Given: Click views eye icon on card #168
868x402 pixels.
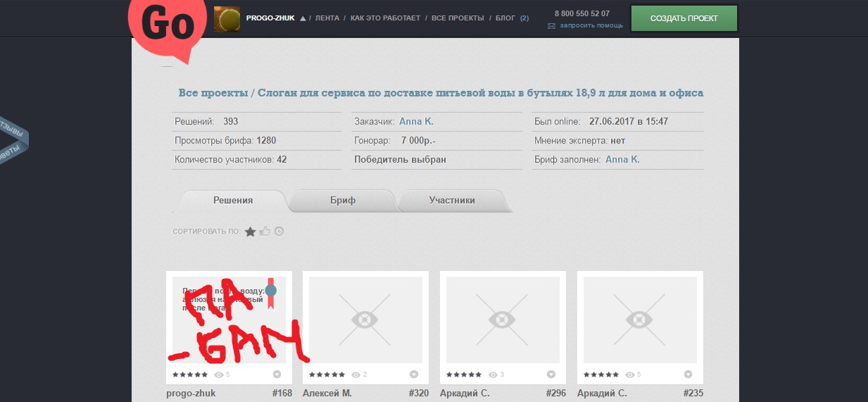Looking at the screenshot, I should 219,375.
